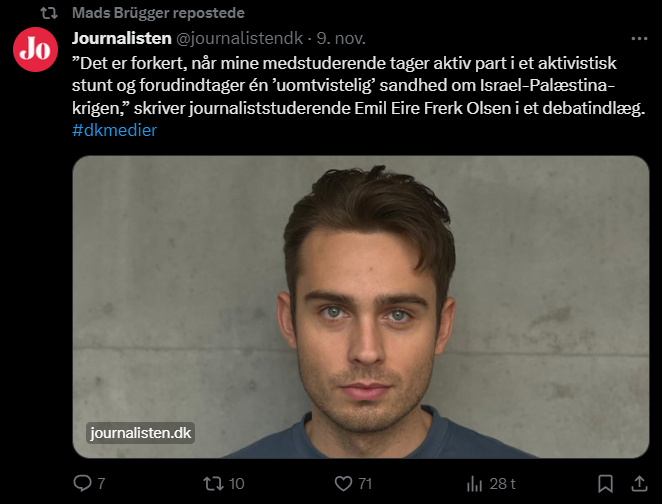This screenshot has width=662, height=504.
Task: Open the three-dot more options menu
Action: [639, 37]
